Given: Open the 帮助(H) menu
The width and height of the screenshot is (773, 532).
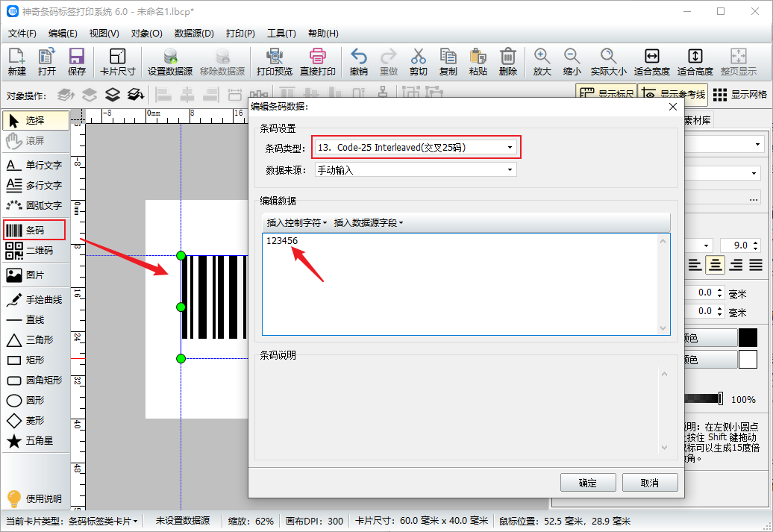Looking at the screenshot, I should (323, 34).
